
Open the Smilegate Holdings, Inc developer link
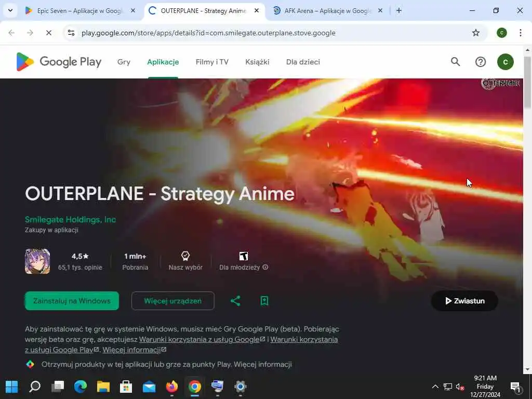pos(70,220)
